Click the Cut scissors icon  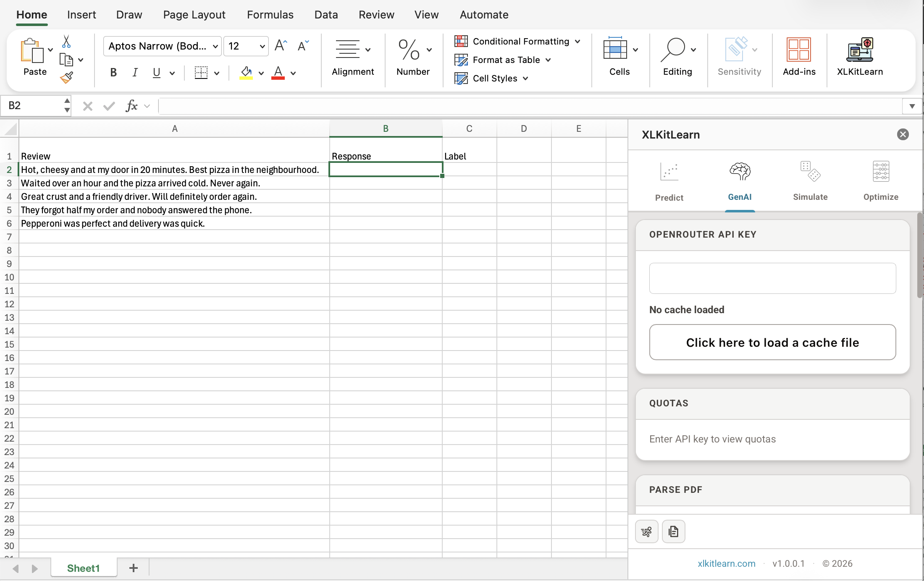tap(66, 42)
